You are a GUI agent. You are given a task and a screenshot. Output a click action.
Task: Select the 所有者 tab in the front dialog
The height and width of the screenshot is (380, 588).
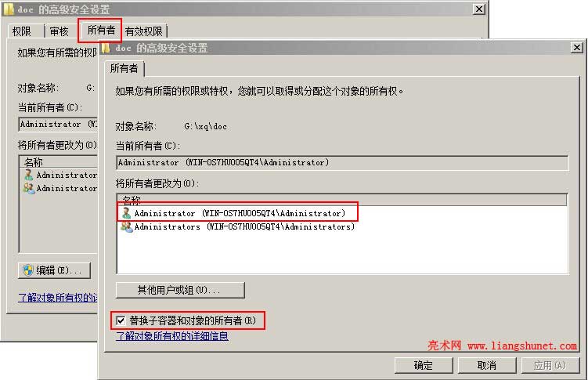[x=124, y=69]
